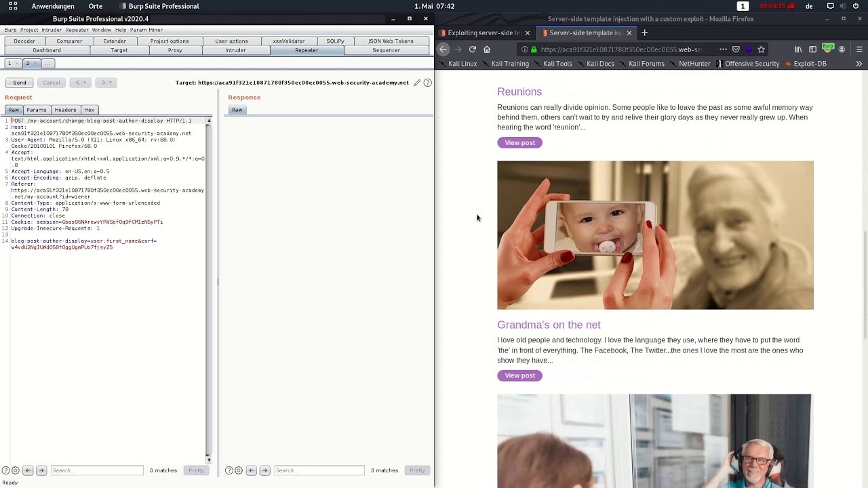This screenshot has height=488, width=868.
Task: Toggle the Firefox sidebar
Action: tap(812, 49)
